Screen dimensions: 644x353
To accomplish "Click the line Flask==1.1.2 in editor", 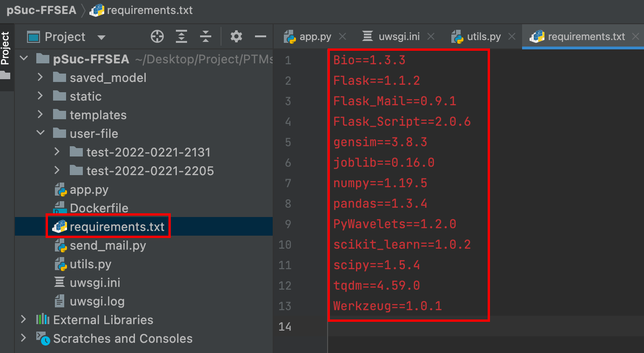I will [376, 81].
